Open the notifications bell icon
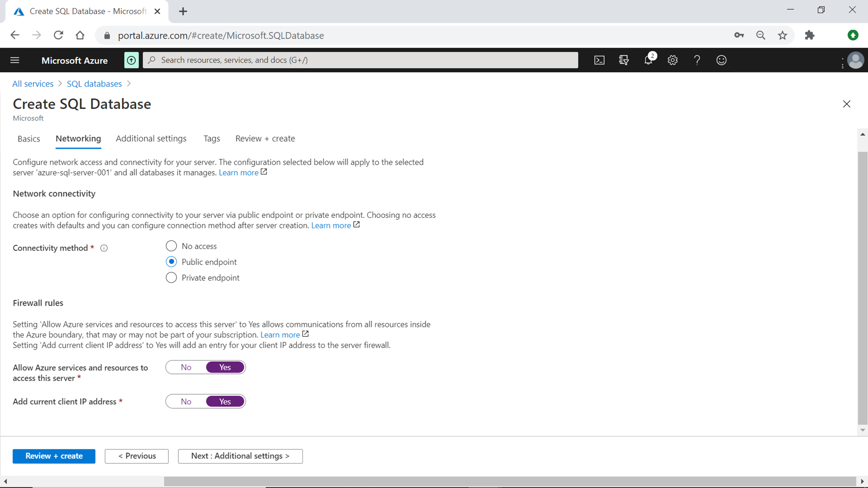The height and width of the screenshot is (488, 868). click(648, 60)
